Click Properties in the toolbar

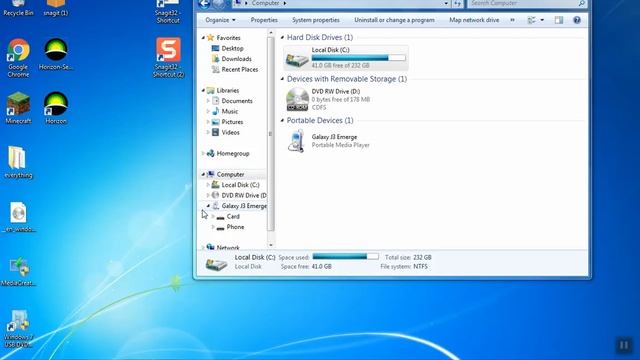[x=264, y=20]
